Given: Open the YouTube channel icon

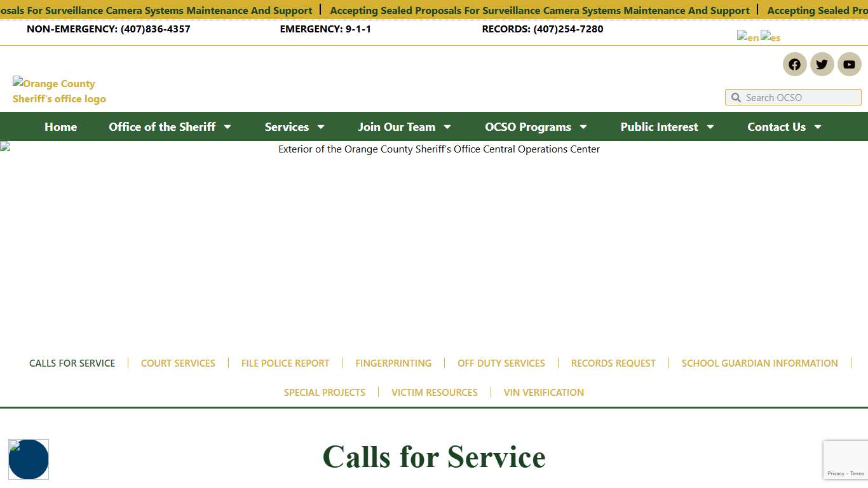Looking at the screenshot, I should pos(849,64).
